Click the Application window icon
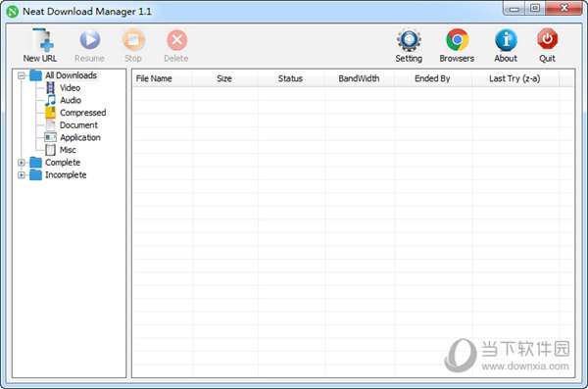 (x=50, y=137)
